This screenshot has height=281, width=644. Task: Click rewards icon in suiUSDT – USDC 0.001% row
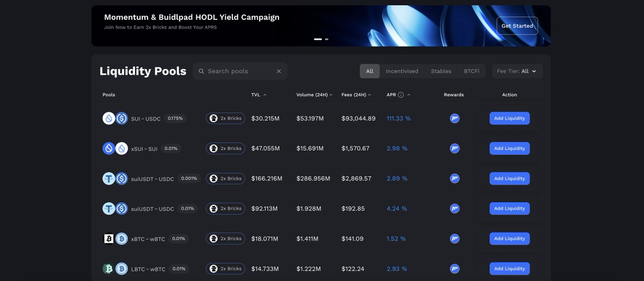coord(455,179)
